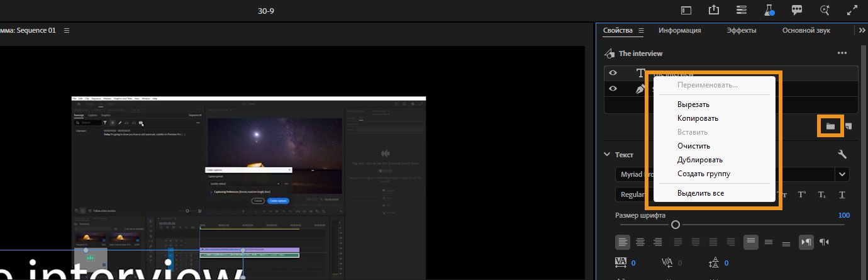This screenshot has width=868, height=280.
Task: Click the font size slider handle
Action: point(676,224)
